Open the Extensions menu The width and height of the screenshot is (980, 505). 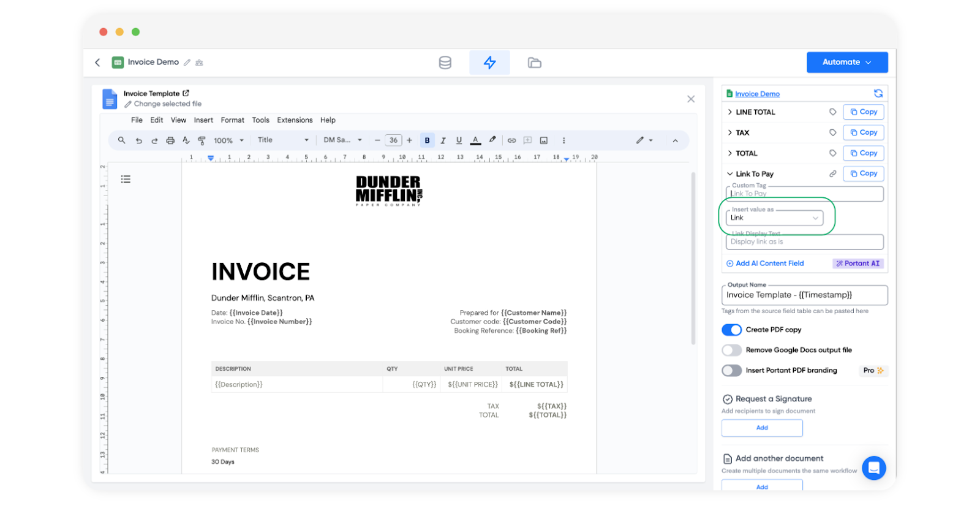click(295, 120)
